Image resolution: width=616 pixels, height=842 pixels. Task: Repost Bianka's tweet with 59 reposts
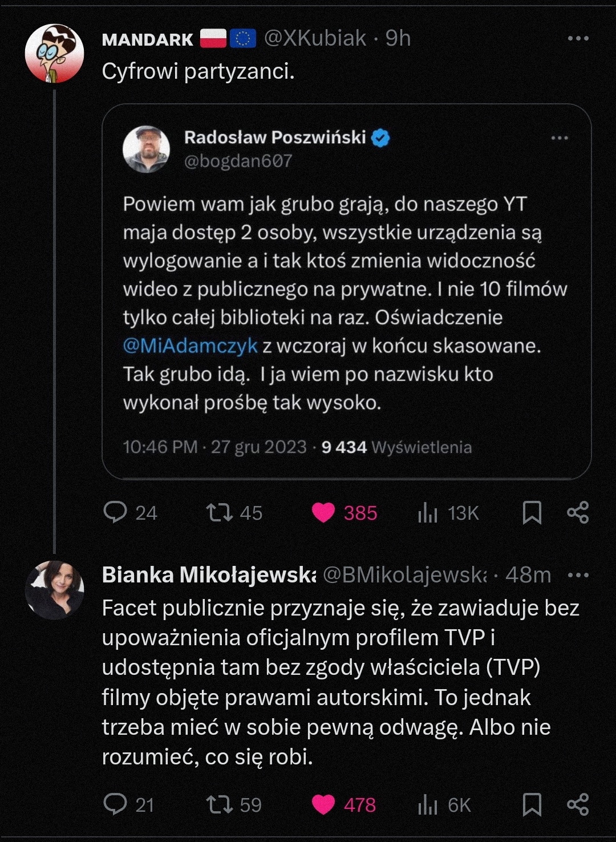[x=220, y=804]
